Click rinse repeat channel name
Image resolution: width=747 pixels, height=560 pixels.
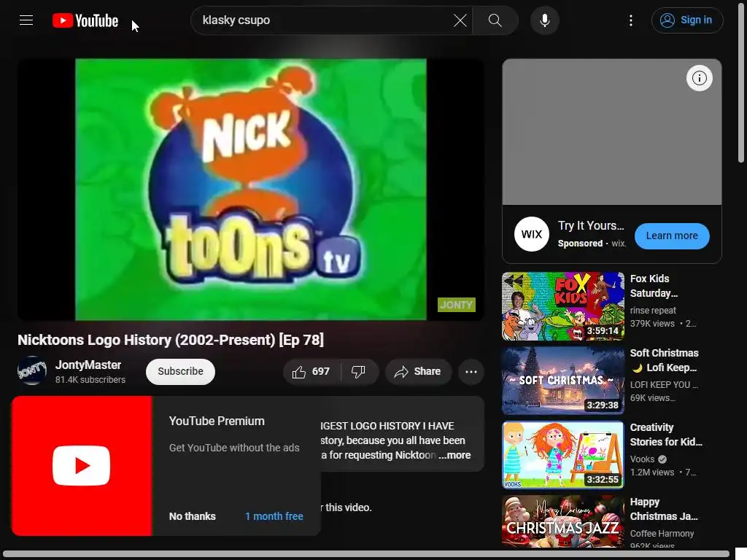(x=653, y=311)
